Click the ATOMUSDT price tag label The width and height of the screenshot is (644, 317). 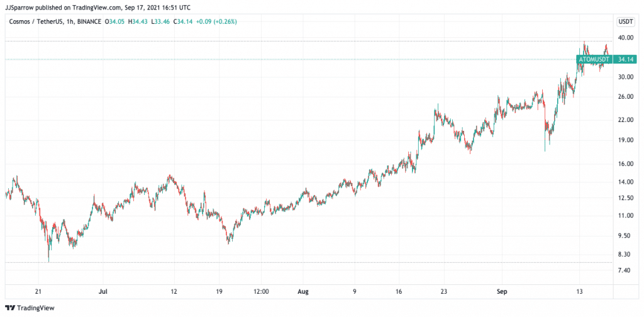click(594, 60)
